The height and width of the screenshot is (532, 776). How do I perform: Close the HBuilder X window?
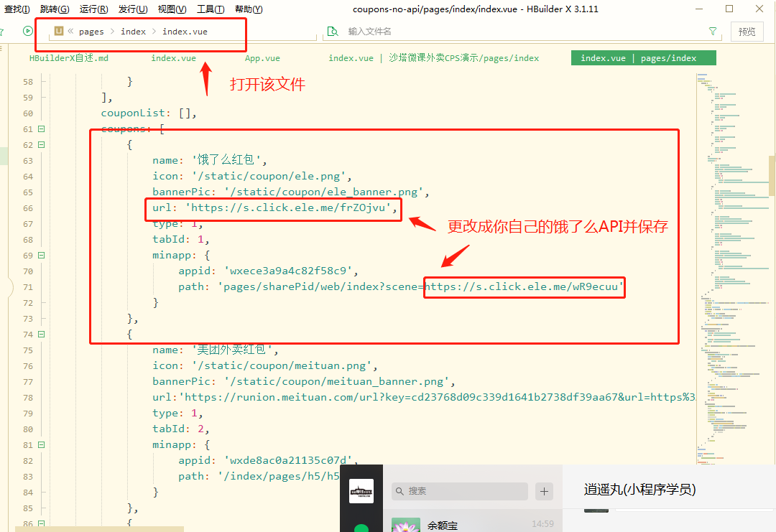click(759, 9)
